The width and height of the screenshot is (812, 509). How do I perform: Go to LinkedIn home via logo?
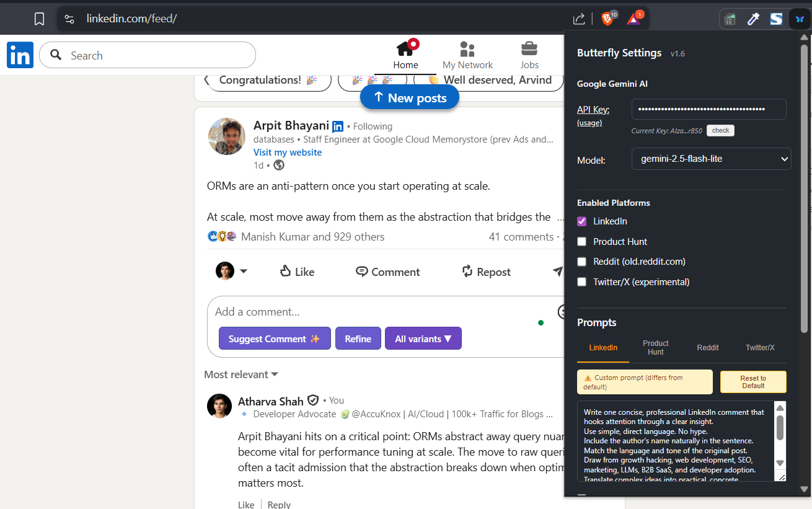20,55
